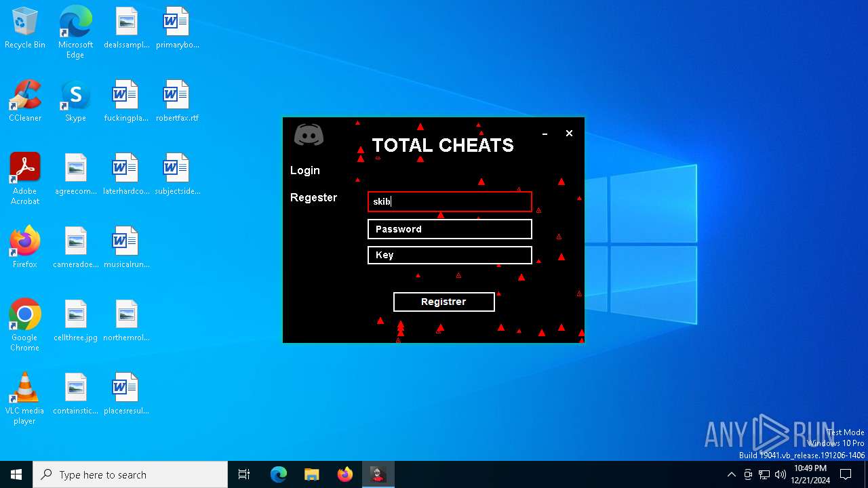Launch Firefox from the taskbar

pos(345,474)
